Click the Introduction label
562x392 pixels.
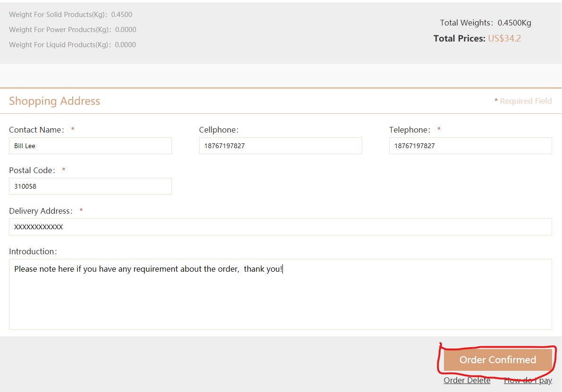pos(33,251)
